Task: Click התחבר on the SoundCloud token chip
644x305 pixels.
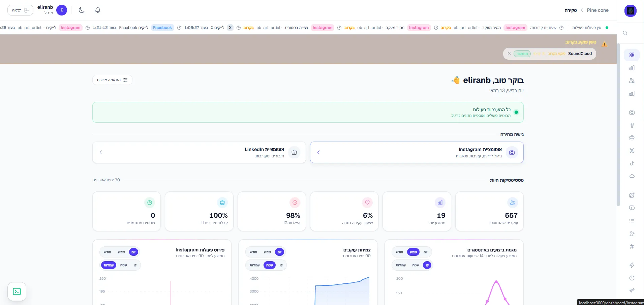Action: click(x=522, y=54)
